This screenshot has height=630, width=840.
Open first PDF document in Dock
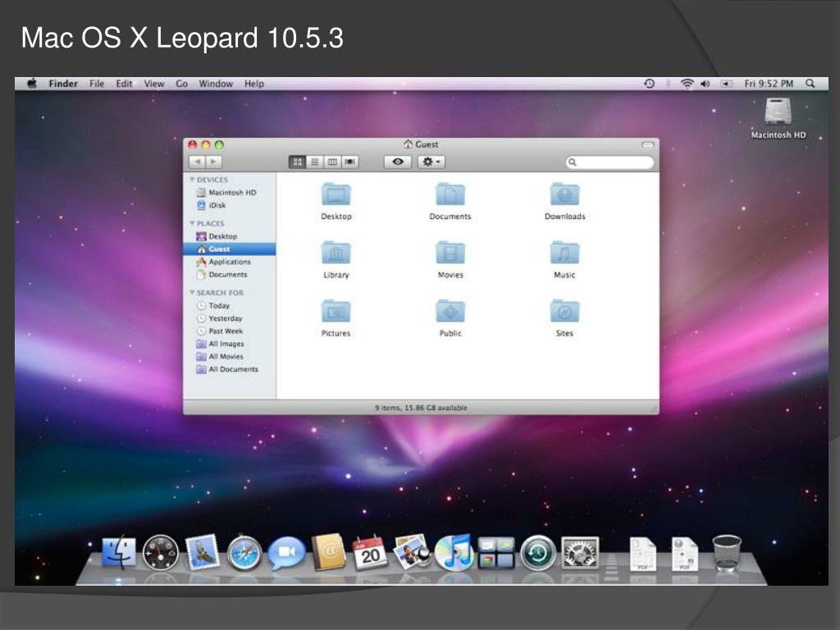coord(642,554)
